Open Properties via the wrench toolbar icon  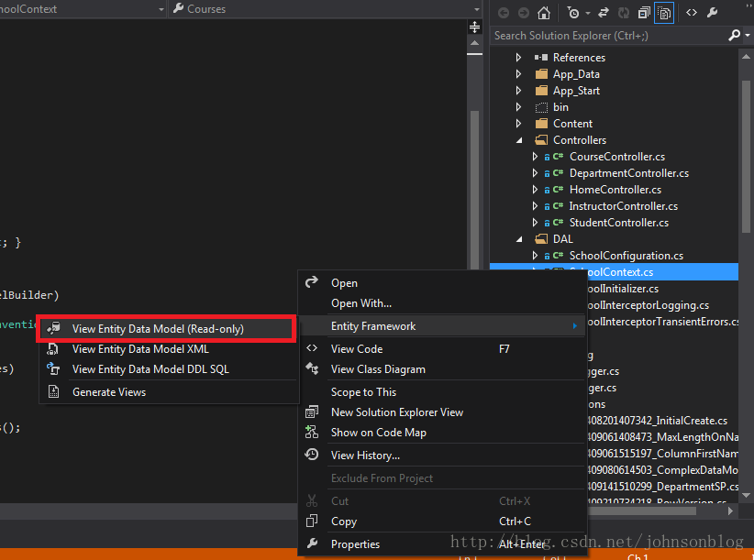713,13
